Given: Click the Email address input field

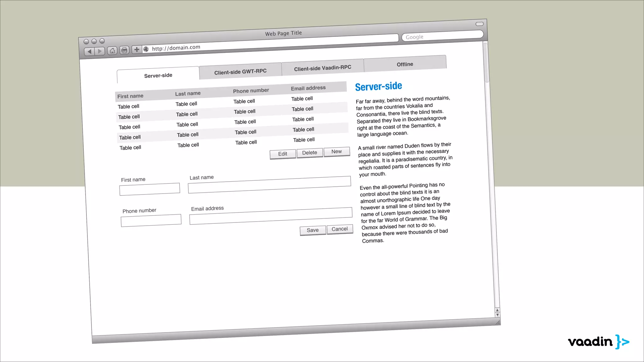Looking at the screenshot, I should (x=270, y=216).
